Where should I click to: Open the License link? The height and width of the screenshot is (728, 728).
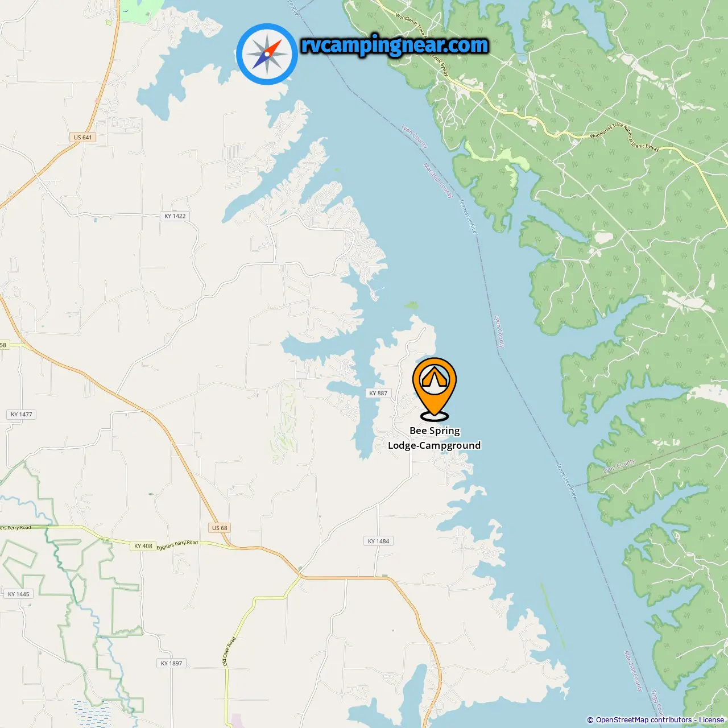(712, 720)
